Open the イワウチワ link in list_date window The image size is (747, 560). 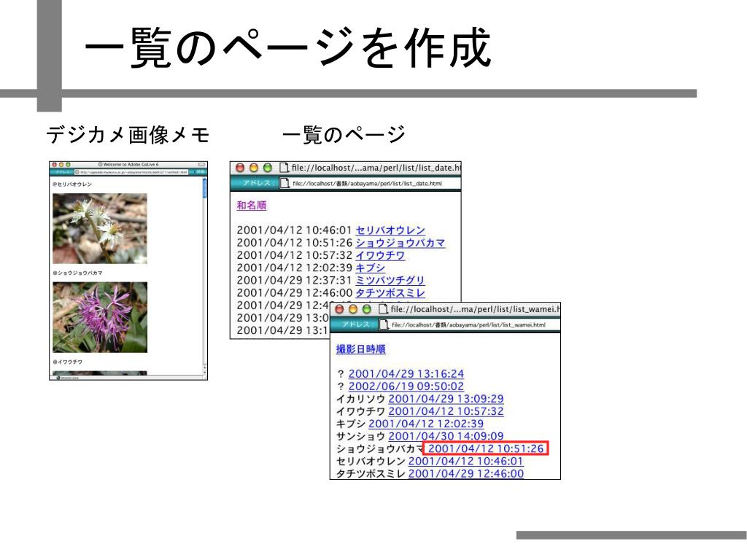(x=380, y=255)
